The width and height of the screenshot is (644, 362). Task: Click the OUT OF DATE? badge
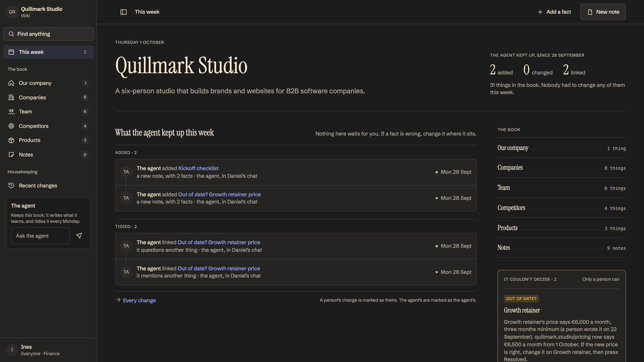[521, 298]
